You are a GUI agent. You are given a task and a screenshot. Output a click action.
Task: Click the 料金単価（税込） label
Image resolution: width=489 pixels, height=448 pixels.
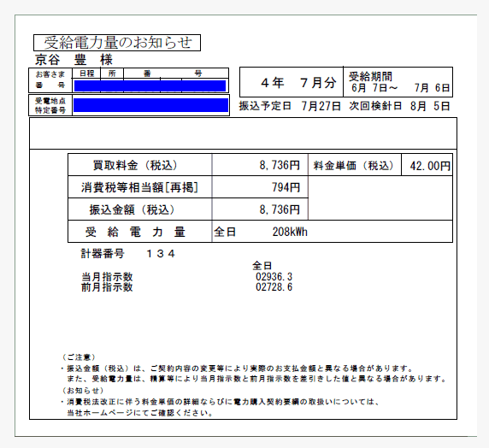(354, 165)
